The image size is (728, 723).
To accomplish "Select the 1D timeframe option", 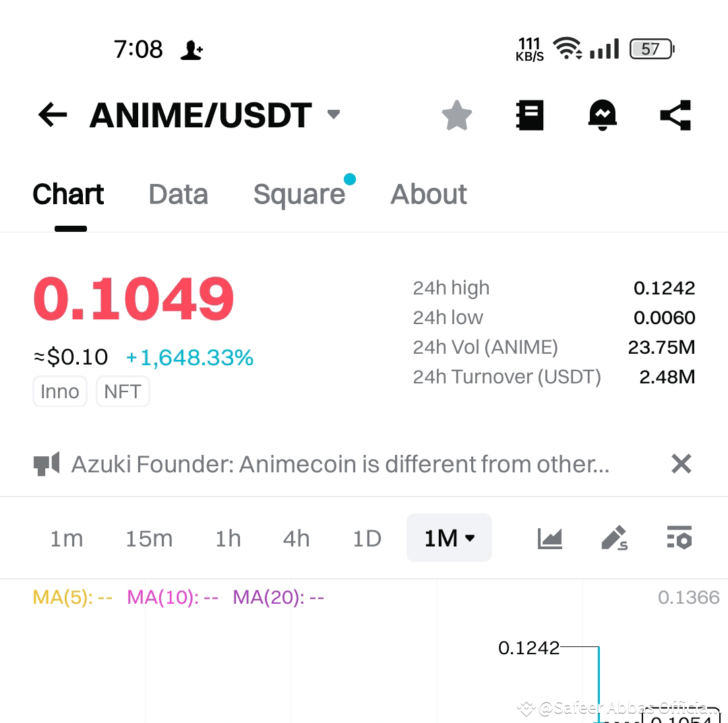I will tap(366, 538).
